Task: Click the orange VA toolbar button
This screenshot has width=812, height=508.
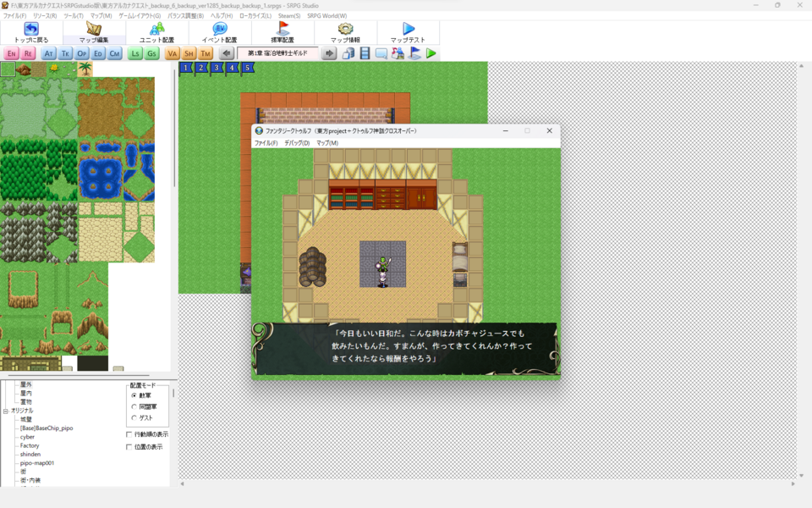Action: pyautogui.click(x=173, y=53)
